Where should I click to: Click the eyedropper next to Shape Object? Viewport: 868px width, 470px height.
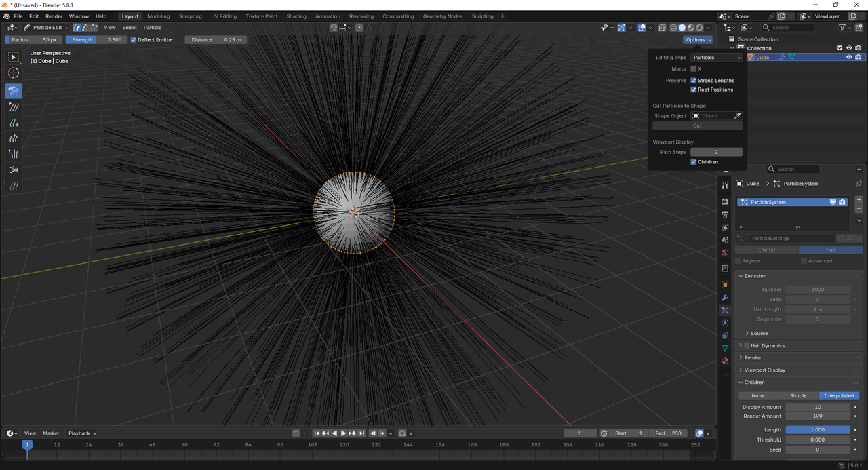point(738,116)
